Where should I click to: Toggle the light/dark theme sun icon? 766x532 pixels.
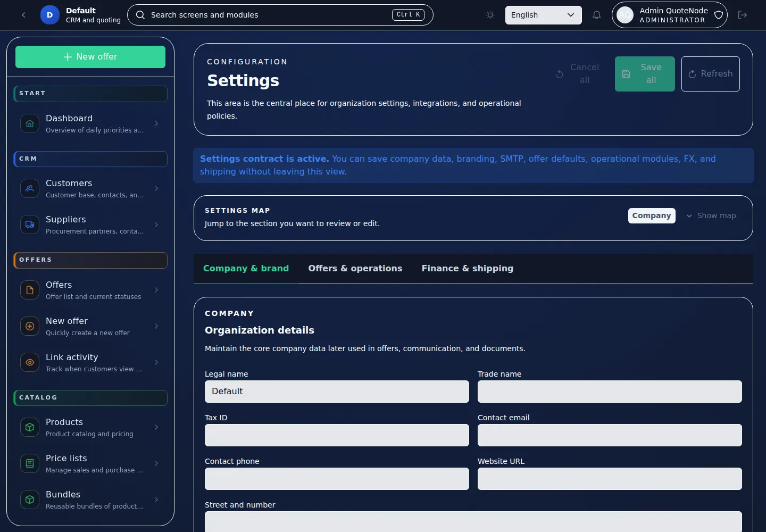(x=490, y=15)
